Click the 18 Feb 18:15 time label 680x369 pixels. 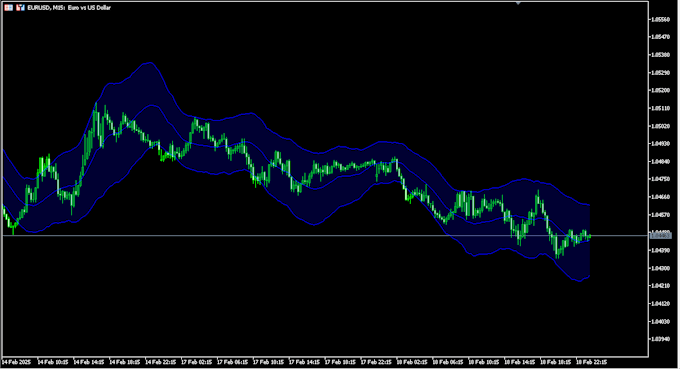coord(556,362)
